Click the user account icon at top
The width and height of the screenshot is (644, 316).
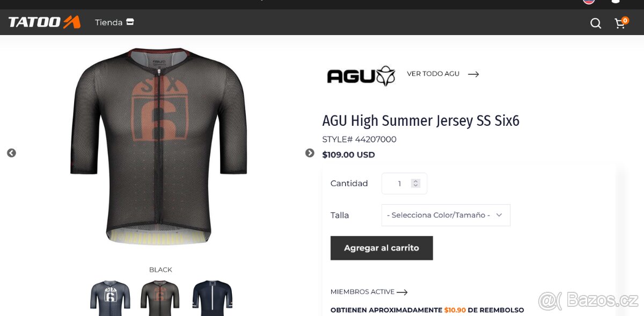point(616,2)
